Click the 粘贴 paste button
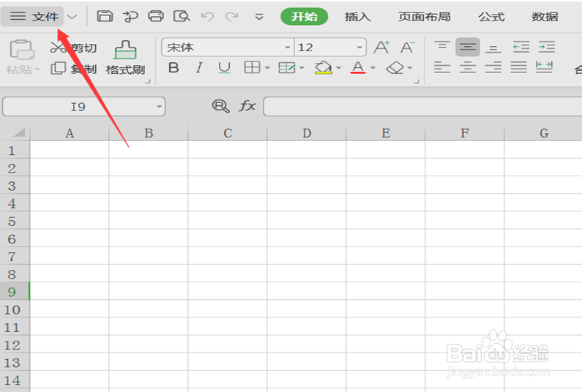582x392 pixels. pyautogui.click(x=22, y=58)
